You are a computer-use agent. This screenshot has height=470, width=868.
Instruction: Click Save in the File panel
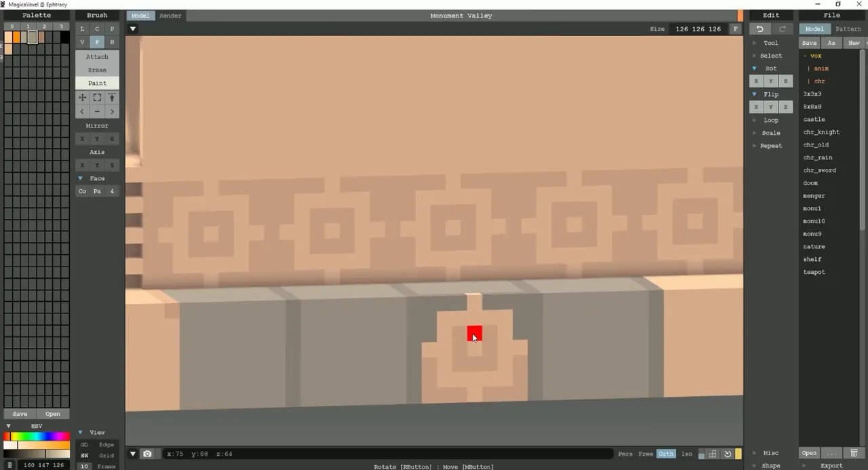809,43
